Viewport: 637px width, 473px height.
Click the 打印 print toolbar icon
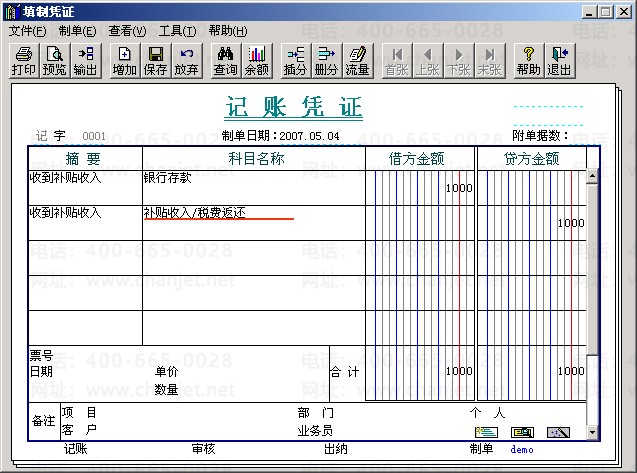click(24, 61)
